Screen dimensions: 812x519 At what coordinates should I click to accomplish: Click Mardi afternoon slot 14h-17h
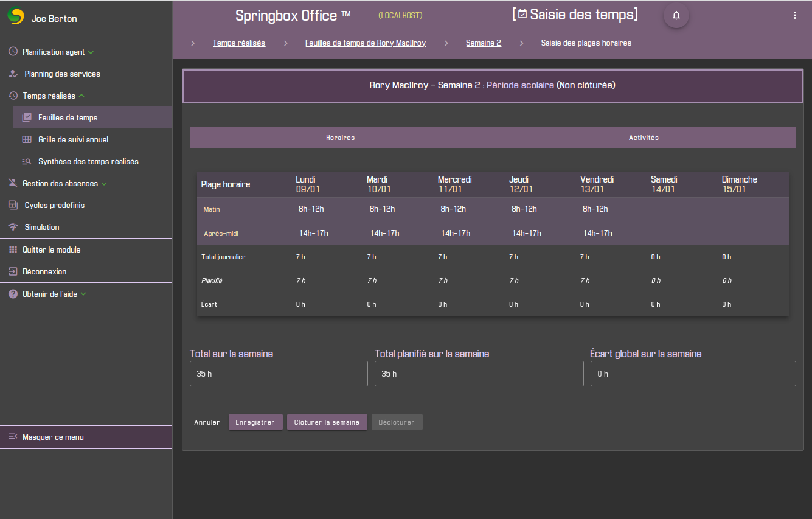pos(385,233)
